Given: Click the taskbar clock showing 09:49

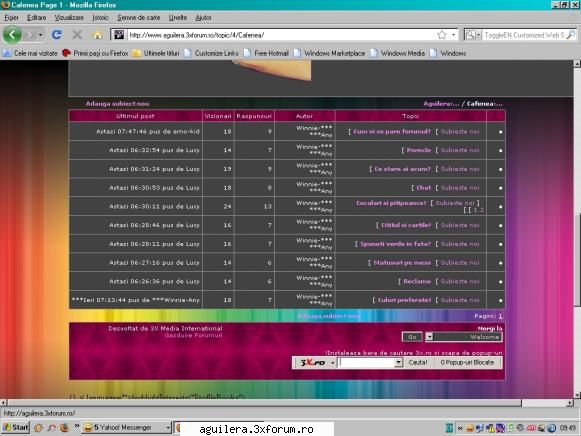Looking at the screenshot, I should coord(567,428).
